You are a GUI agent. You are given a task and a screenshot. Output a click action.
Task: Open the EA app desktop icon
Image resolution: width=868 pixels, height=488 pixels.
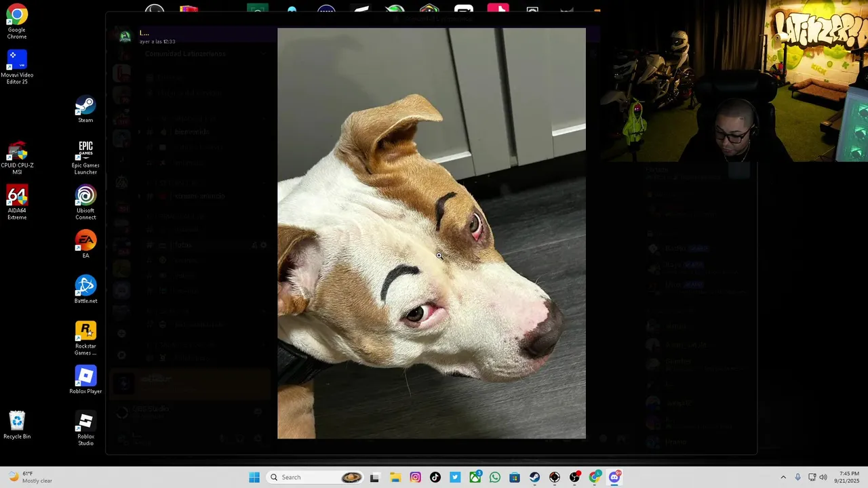85,245
